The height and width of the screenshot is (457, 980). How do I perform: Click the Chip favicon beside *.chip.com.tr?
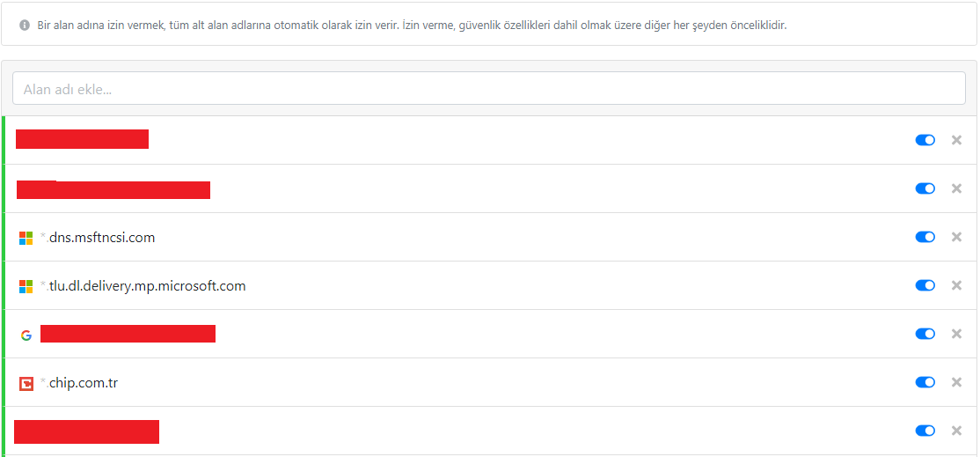pyautogui.click(x=26, y=383)
